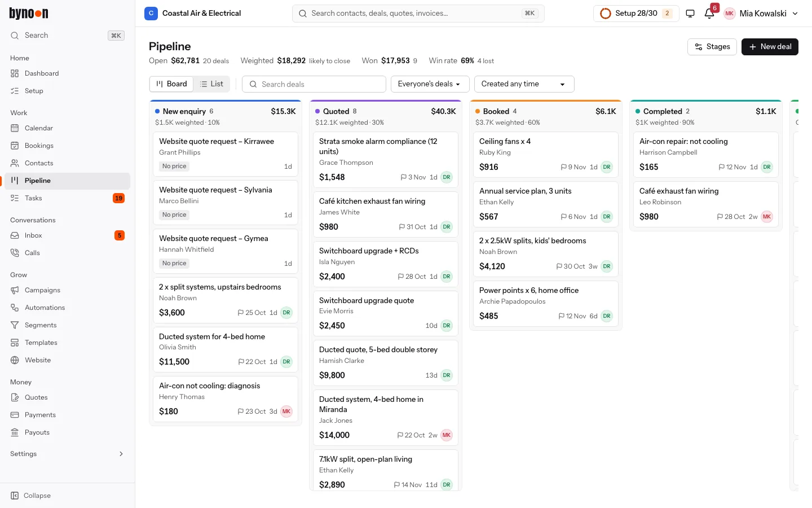The height and width of the screenshot is (508, 812).
Task: Open Quotes under Money
Action: point(68,397)
